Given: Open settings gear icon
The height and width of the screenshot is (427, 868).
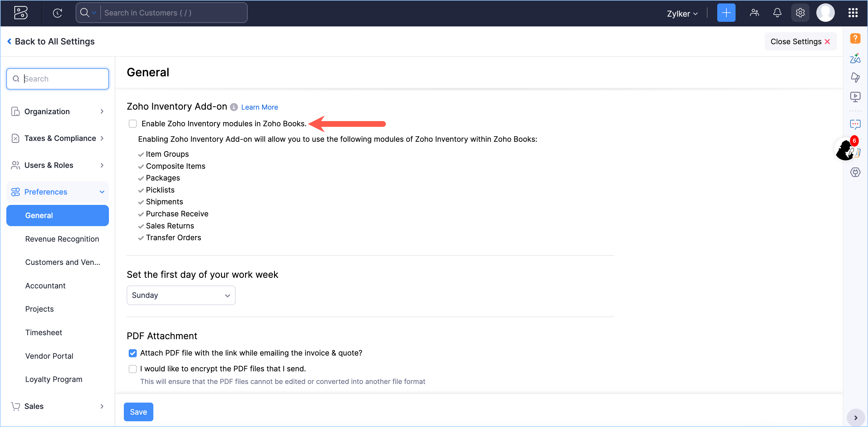Looking at the screenshot, I should [800, 13].
